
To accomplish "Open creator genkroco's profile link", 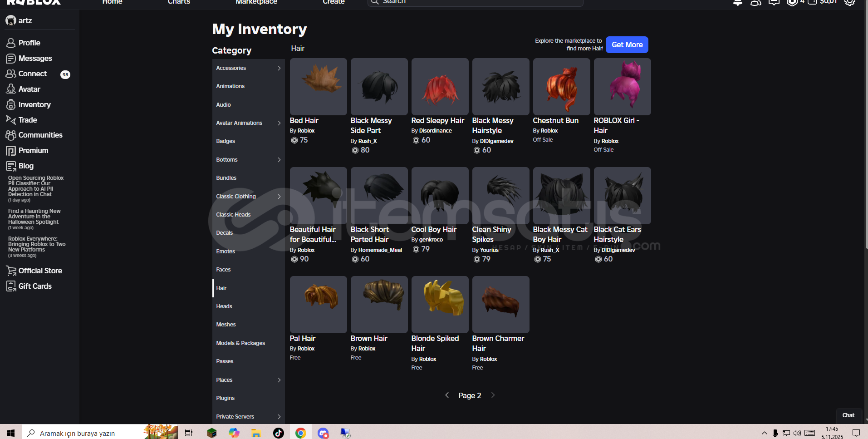I will 431,240.
